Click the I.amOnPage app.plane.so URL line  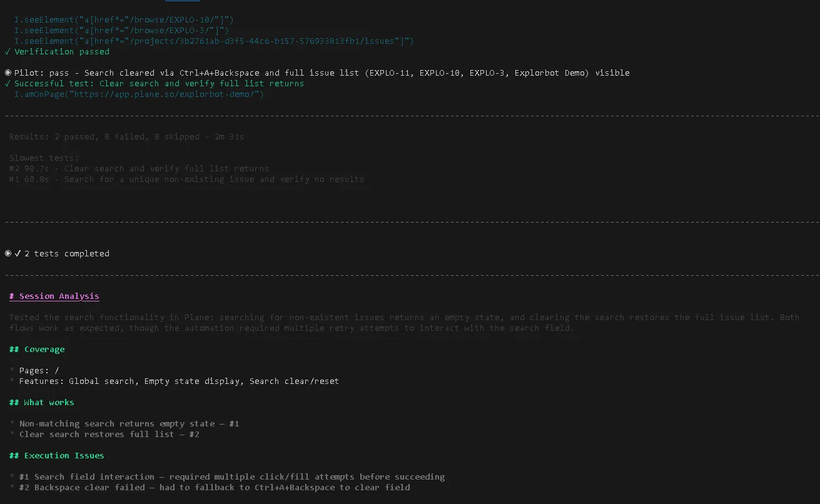[139, 94]
